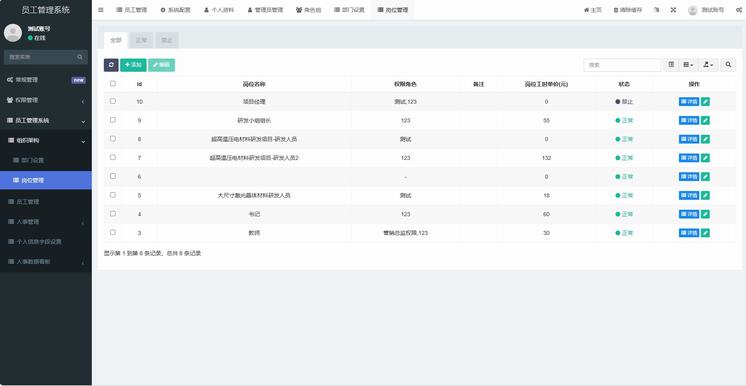Open the settings gears icon at top right
Screen dimensions: 746x386
pyautogui.click(x=739, y=10)
